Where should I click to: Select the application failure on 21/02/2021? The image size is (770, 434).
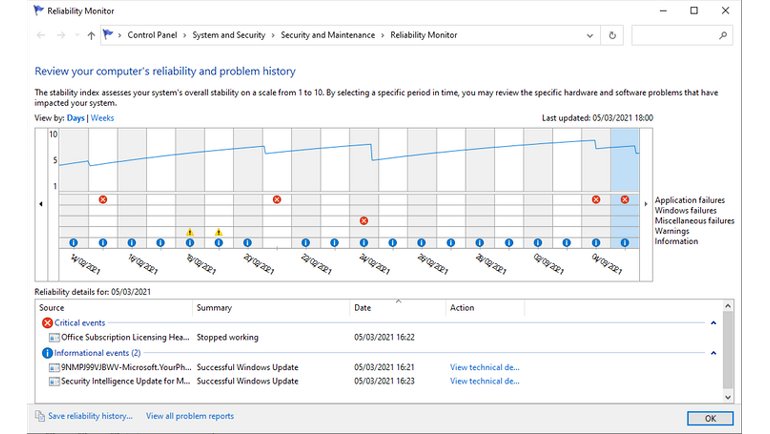pyautogui.click(x=277, y=199)
